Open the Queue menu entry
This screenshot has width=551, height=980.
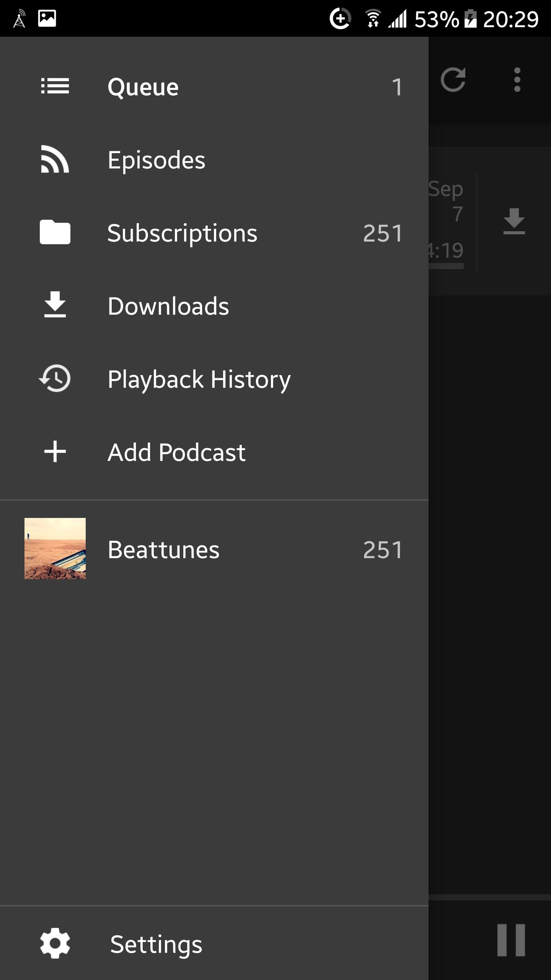[214, 87]
